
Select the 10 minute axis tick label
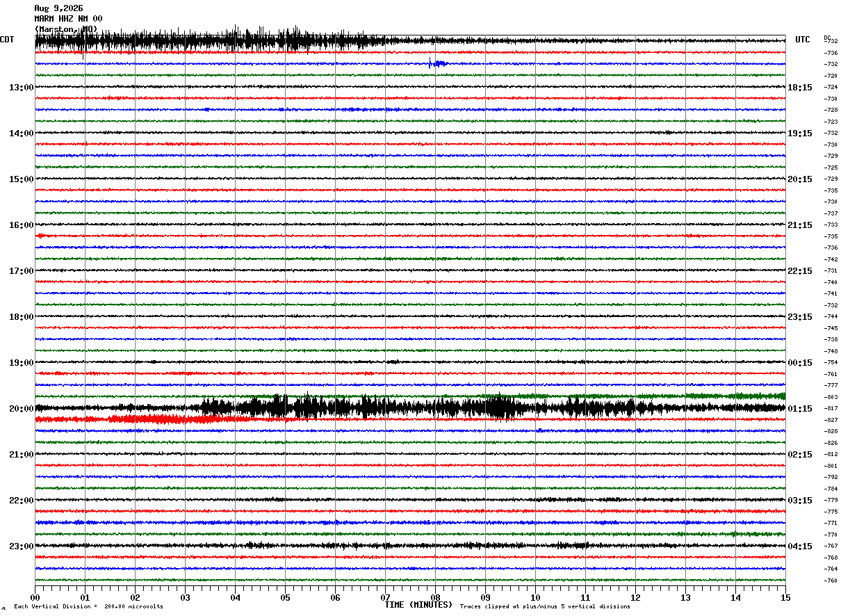coord(535,597)
